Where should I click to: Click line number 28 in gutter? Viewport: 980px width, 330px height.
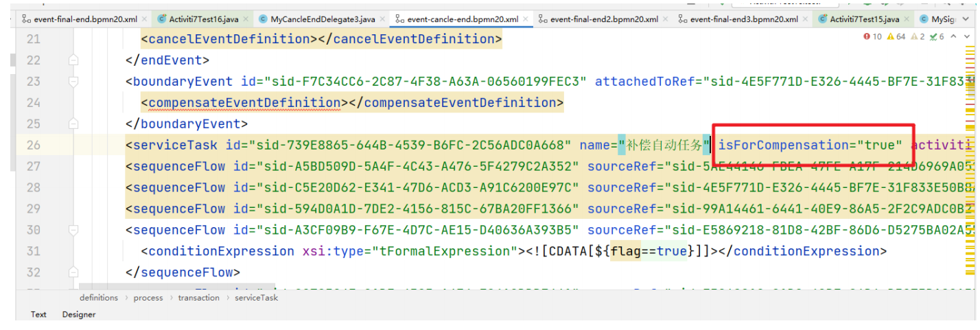[x=34, y=188]
